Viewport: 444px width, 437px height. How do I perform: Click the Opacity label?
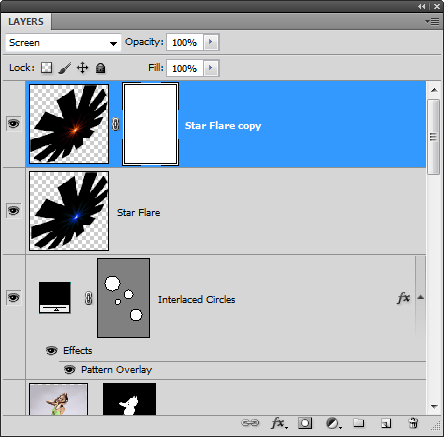coord(144,42)
